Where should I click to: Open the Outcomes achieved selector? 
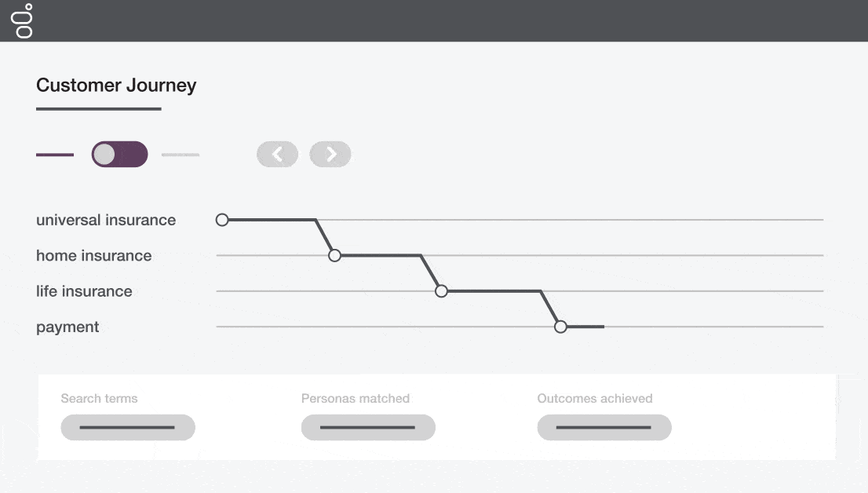point(604,427)
